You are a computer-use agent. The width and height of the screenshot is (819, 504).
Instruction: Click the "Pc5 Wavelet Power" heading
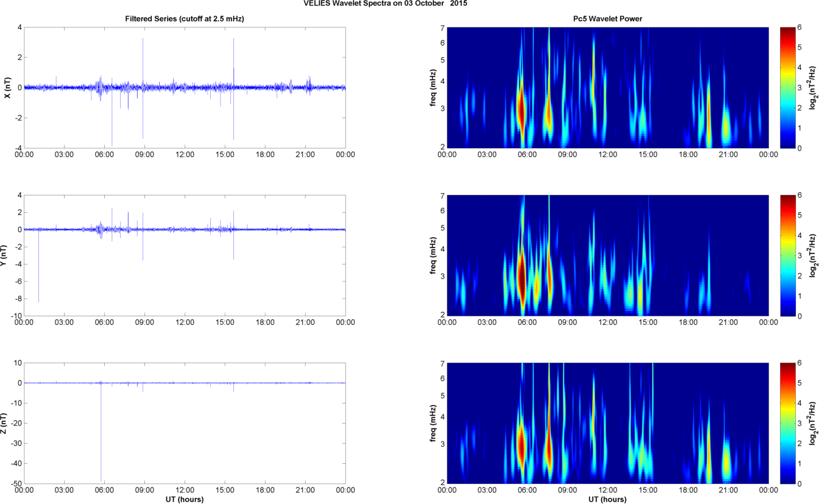(x=608, y=19)
